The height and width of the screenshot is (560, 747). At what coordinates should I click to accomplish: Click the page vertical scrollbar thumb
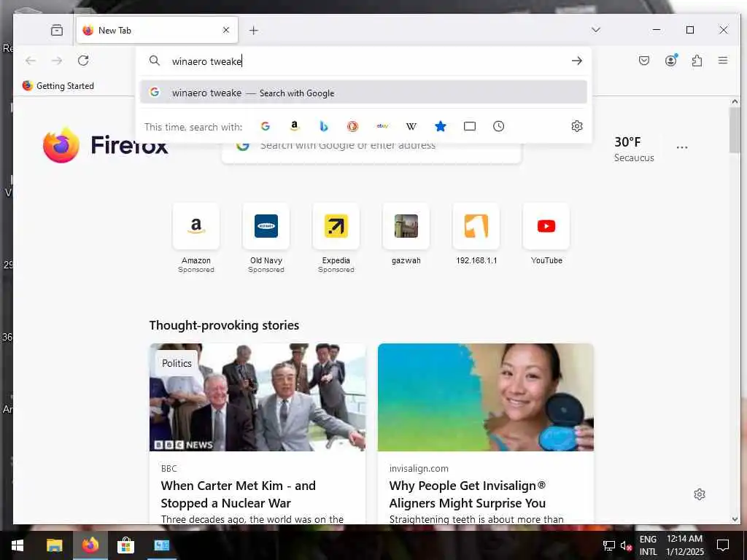click(735, 130)
